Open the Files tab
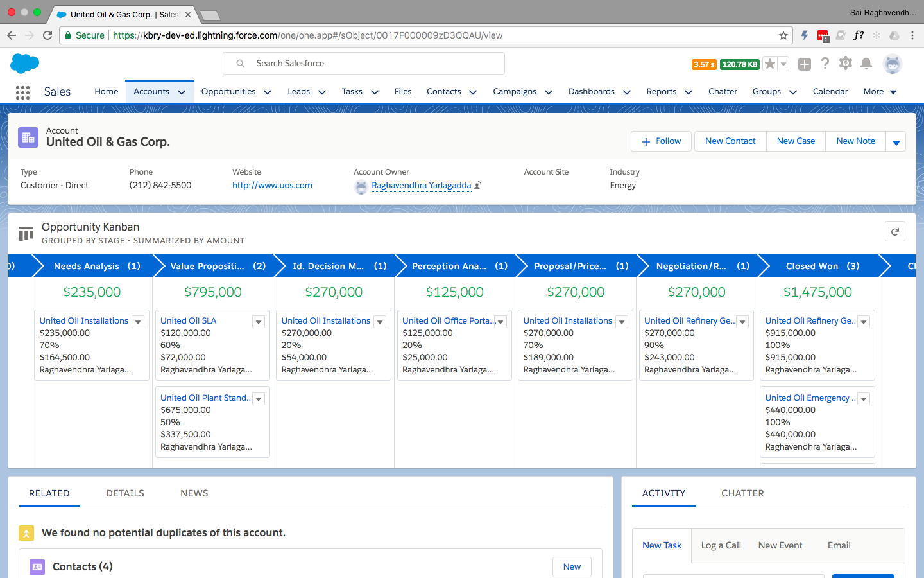The height and width of the screenshot is (578, 924). click(x=403, y=92)
